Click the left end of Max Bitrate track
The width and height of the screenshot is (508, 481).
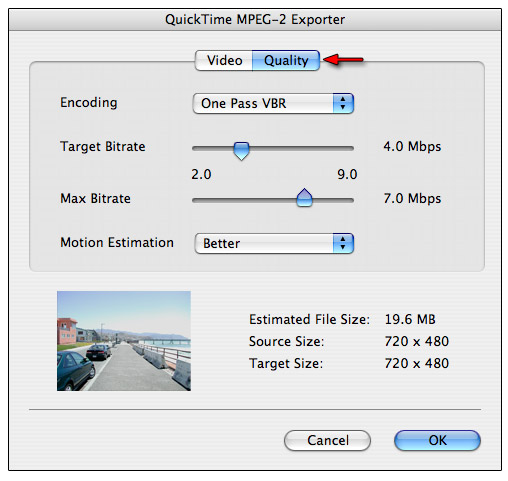tap(197, 200)
